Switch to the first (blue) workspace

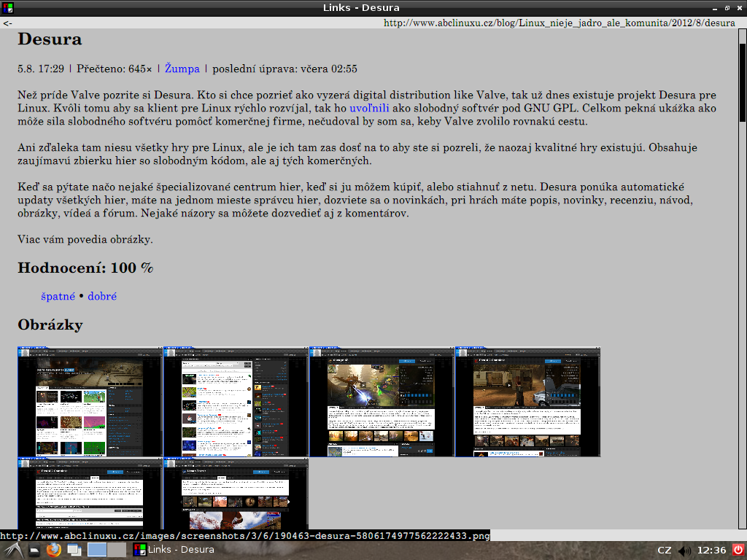(97, 550)
